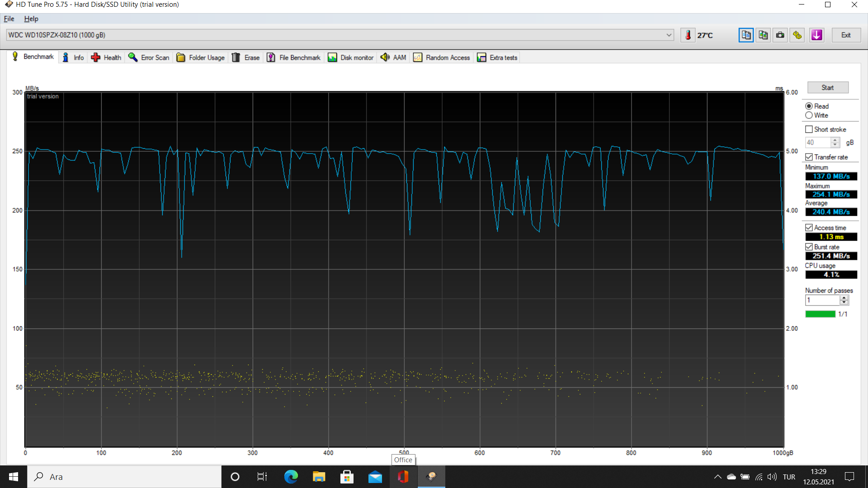Increase the Number of passes stepper
Viewport: 868px width, 488px height.
pos(844,298)
